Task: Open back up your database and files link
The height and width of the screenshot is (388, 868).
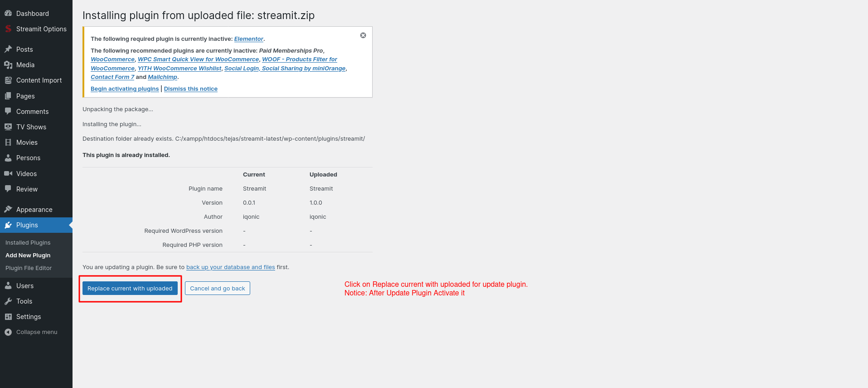Action: pyautogui.click(x=231, y=267)
